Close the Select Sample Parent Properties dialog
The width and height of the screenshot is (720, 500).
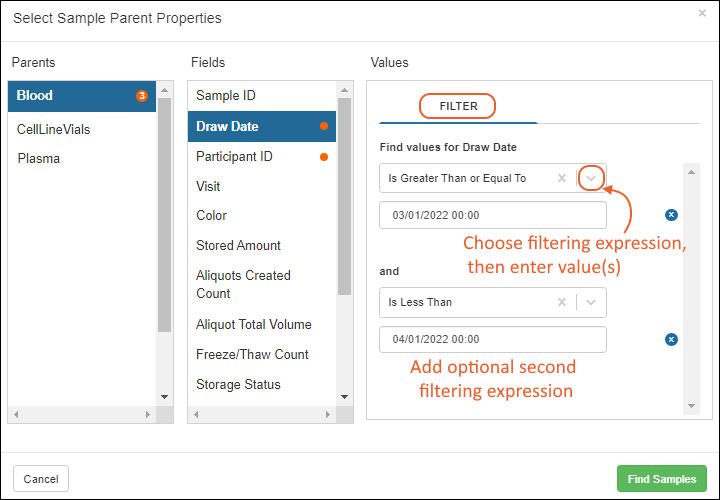pos(702,13)
